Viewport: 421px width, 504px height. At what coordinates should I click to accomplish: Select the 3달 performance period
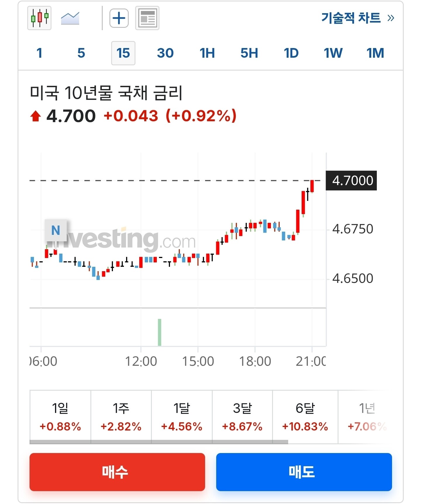tap(242, 417)
